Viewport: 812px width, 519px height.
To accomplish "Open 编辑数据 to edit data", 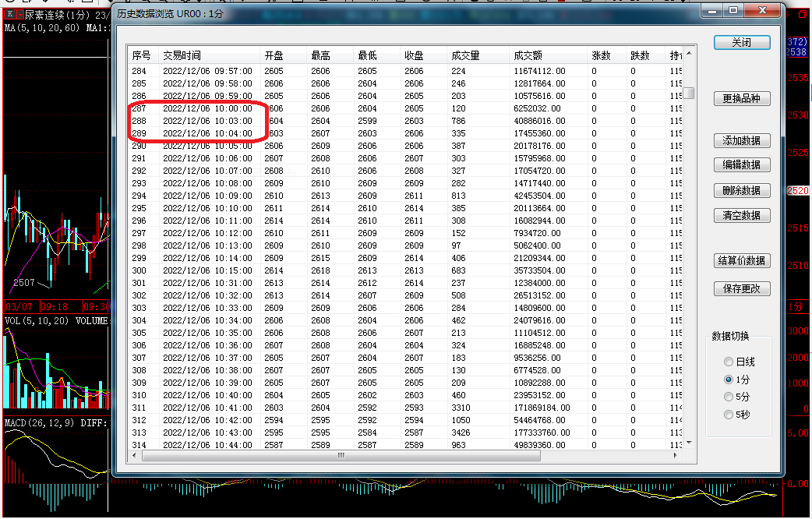I will click(x=741, y=165).
